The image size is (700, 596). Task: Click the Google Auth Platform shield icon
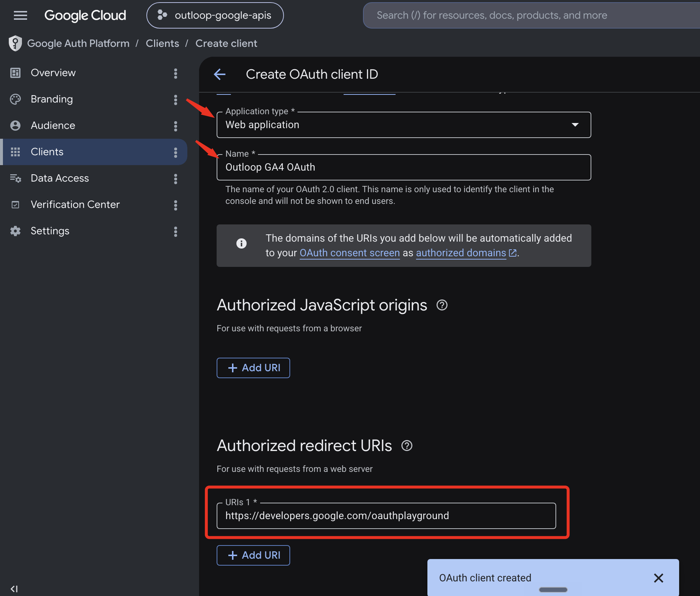point(15,44)
